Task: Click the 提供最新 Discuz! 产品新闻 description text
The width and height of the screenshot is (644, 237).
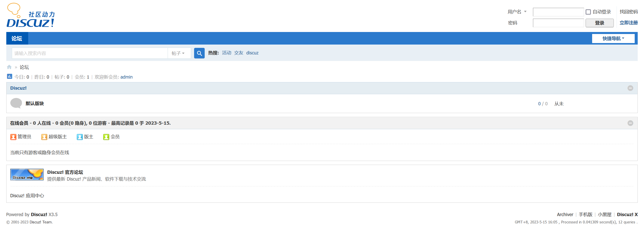Action: click(96, 179)
